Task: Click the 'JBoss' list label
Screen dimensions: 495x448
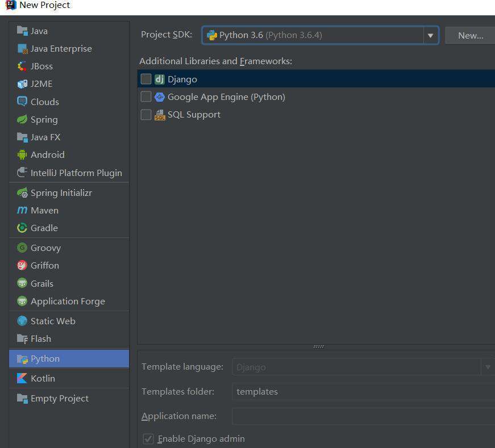Action: (41, 66)
